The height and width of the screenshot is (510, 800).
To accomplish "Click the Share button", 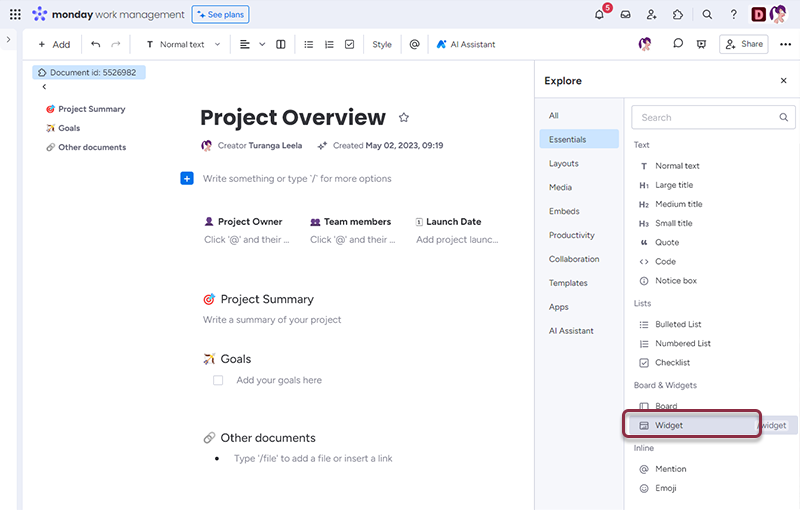I will pos(744,44).
